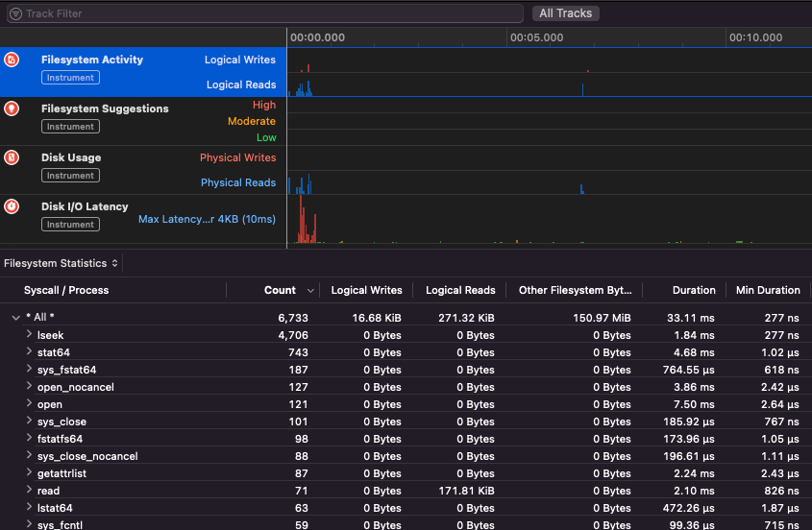Screen dimensions: 812x530
Task: Expand the open_nocancel row
Action: pos(29,387)
